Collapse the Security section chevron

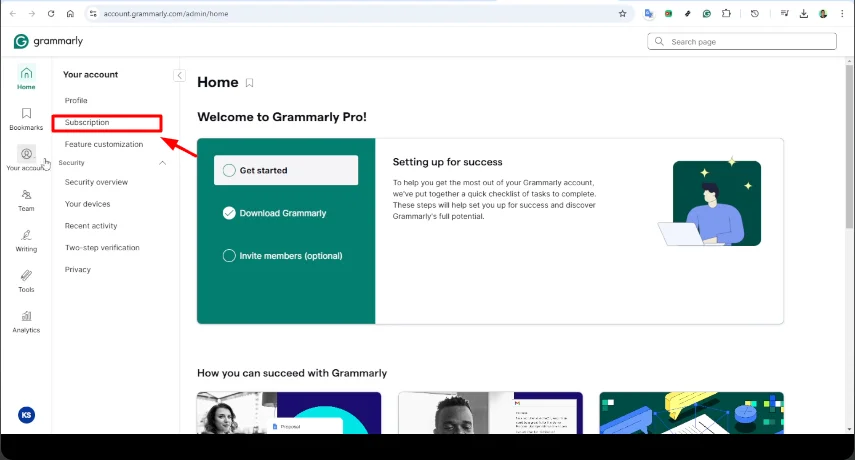coord(162,163)
